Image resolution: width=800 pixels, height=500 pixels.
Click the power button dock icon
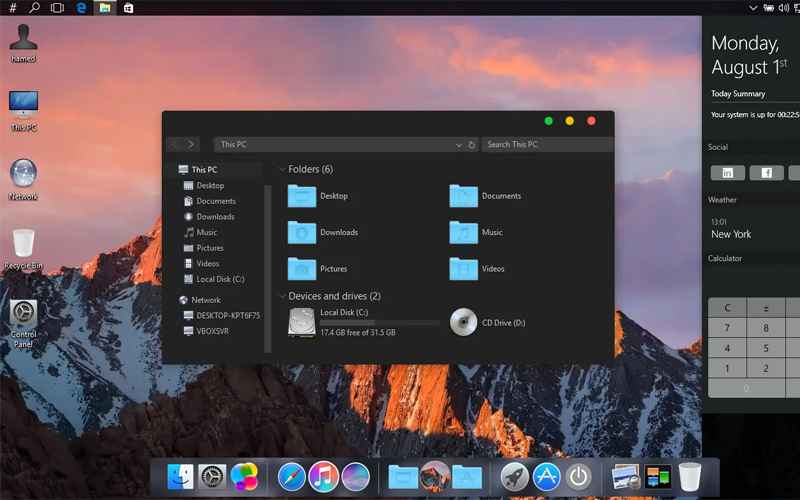click(578, 477)
